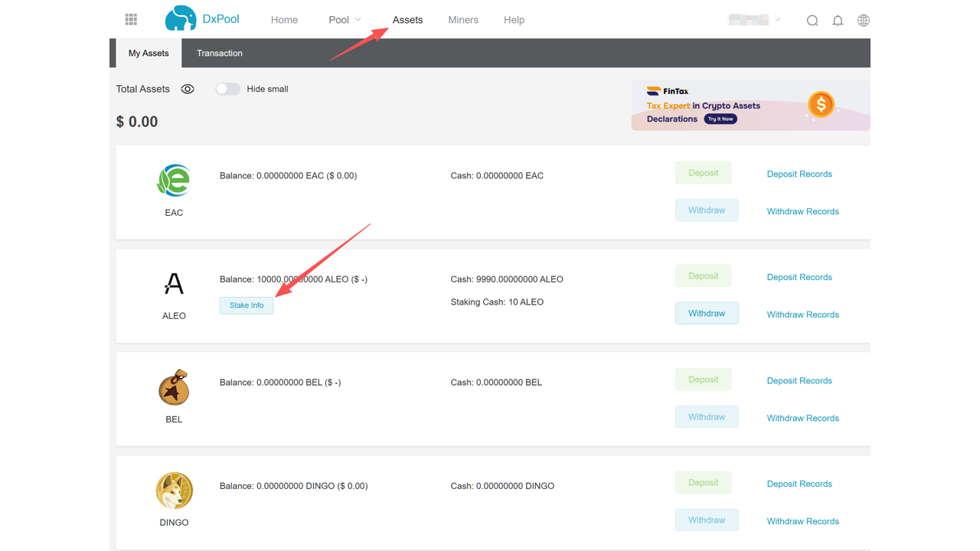The image size is (980, 551).
Task: Click Cash: 0.00000000 BEL text
Action: 496,383
